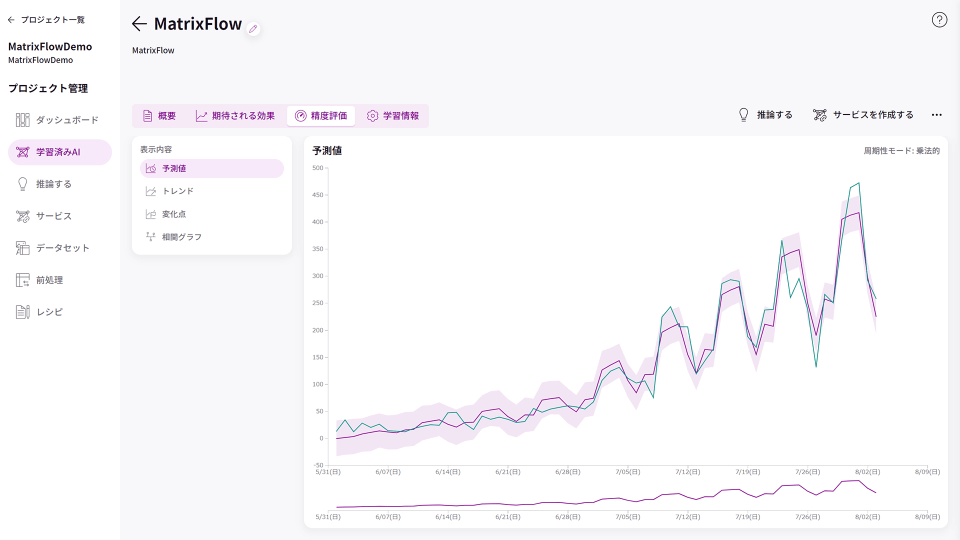This screenshot has width=960, height=540.
Task: Open サービス from the sidebar
Action: [x=60, y=216]
